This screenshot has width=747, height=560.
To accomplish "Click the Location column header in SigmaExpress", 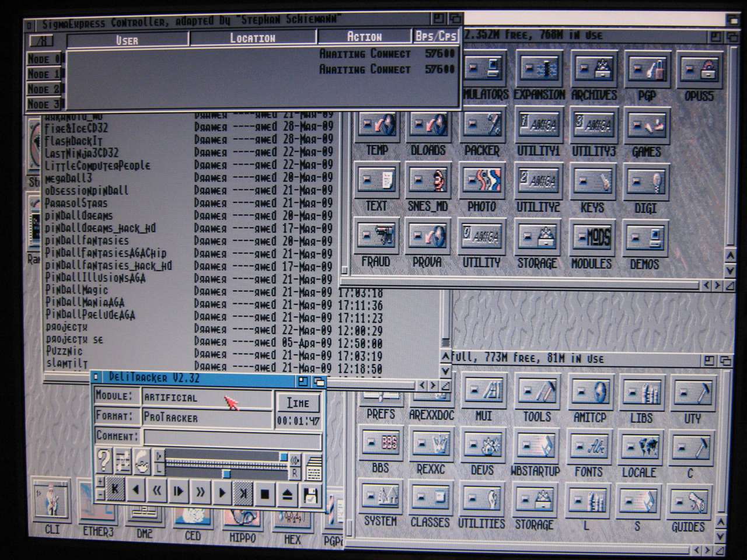I will [252, 38].
